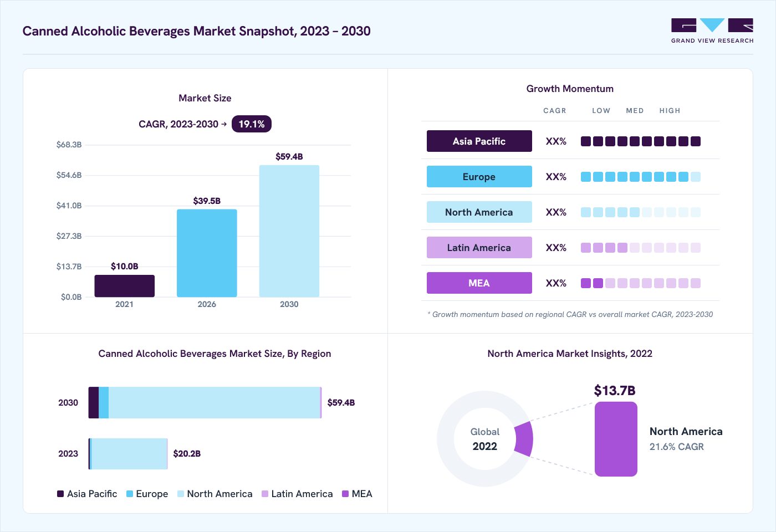Screen dimensions: 776x532
Task: Click Europe legend swatch
Action: pyautogui.click(x=130, y=494)
